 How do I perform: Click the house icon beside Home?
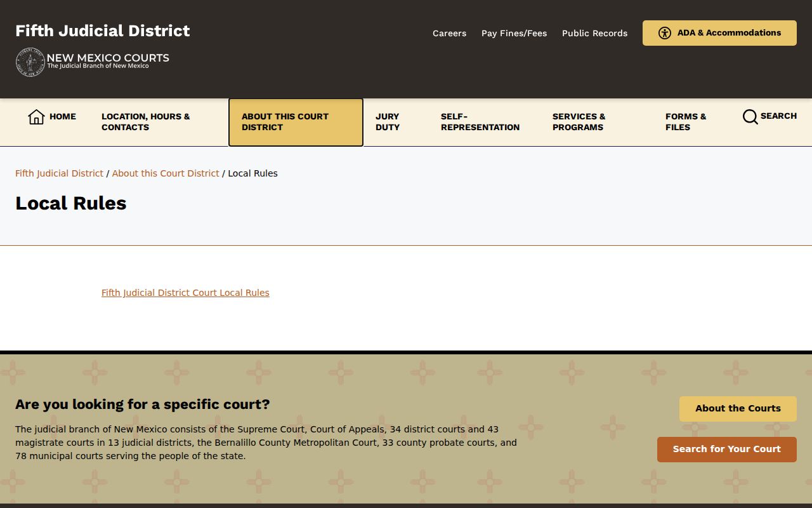[x=36, y=117]
